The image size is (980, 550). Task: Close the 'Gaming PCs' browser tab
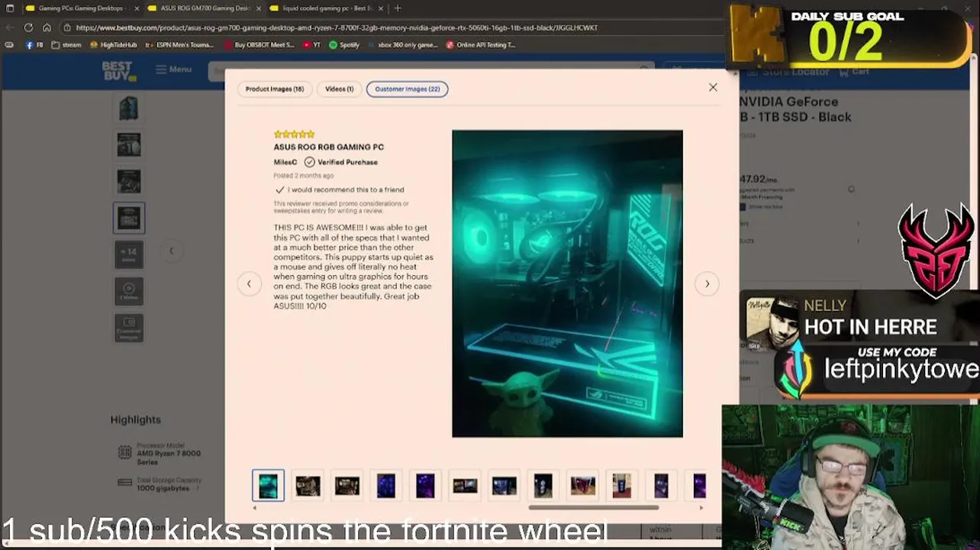point(137,8)
